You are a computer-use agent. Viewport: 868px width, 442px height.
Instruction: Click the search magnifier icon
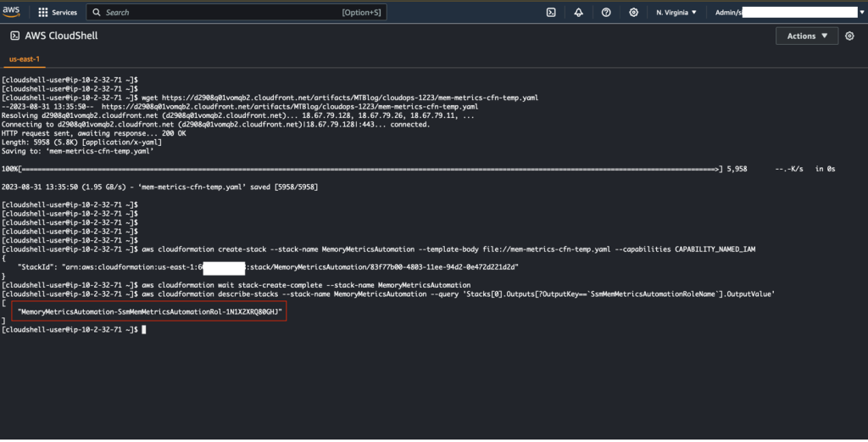(97, 12)
